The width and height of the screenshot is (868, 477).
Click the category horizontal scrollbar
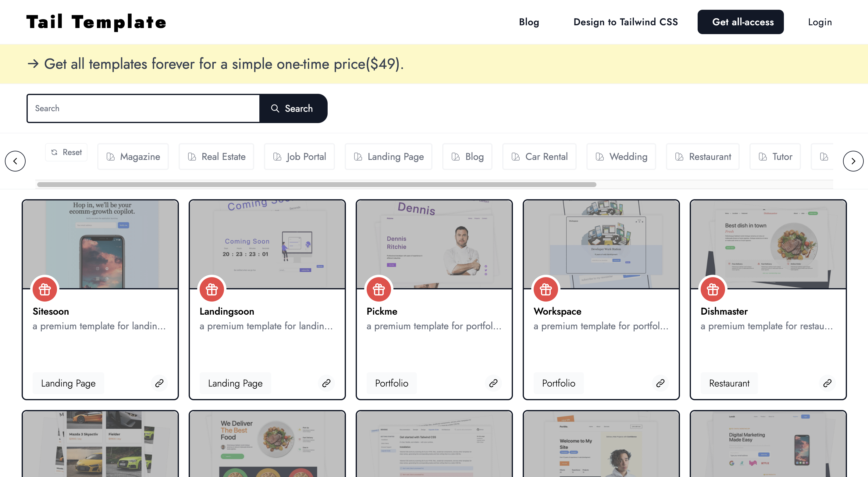pos(316,185)
